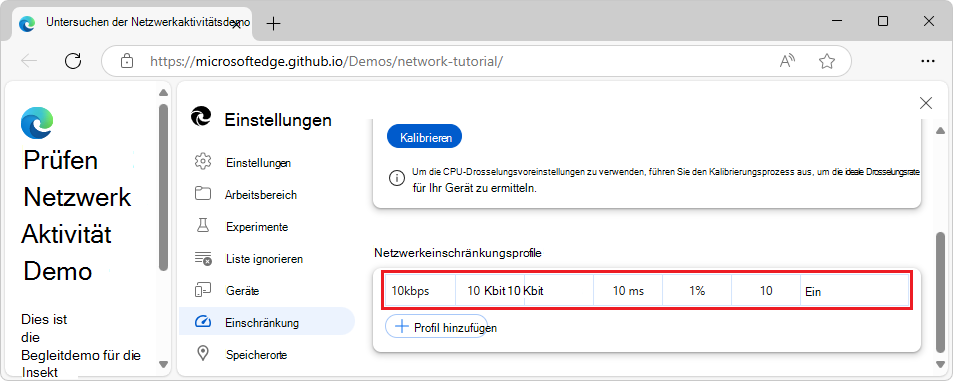The width and height of the screenshot is (953, 381).
Task: Click the demo page vertical scrollbar thumb
Action: pyautogui.click(x=163, y=187)
